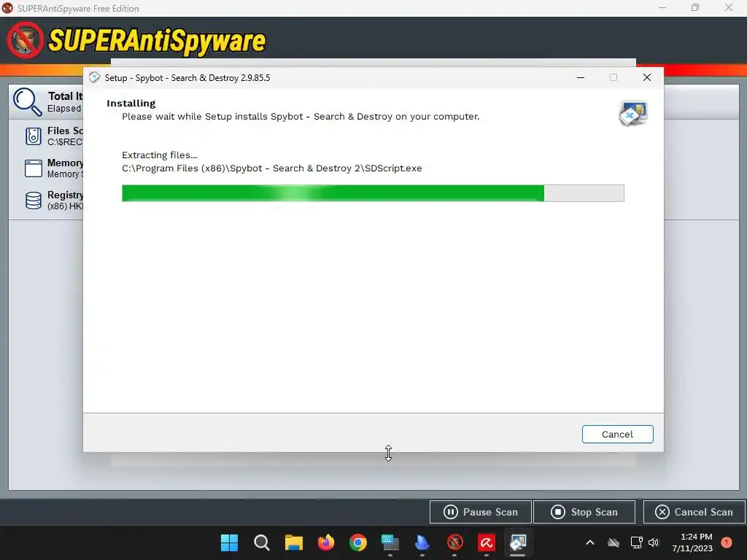
Task: Click the Spybot installer computer icon
Action: pyautogui.click(x=633, y=113)
